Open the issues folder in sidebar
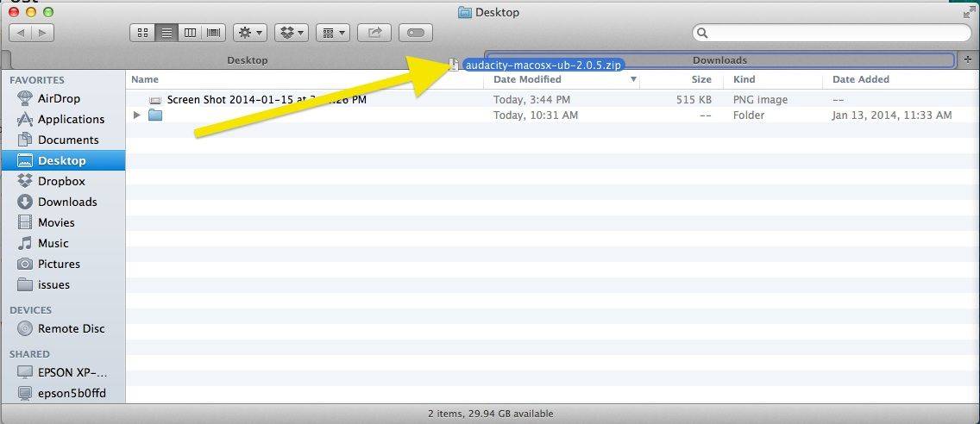The width and height of the screenshot is (980, 424). (x=53, y=284)
